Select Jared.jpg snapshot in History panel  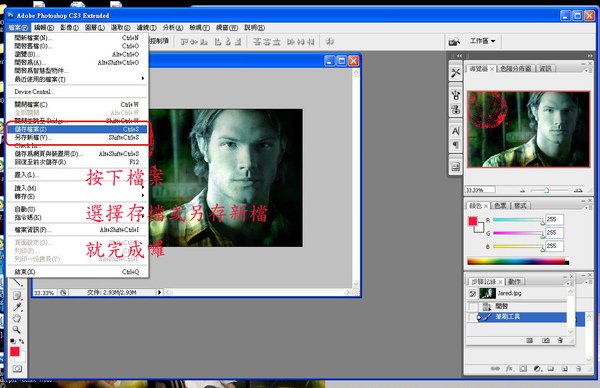[x=523, y=293]
